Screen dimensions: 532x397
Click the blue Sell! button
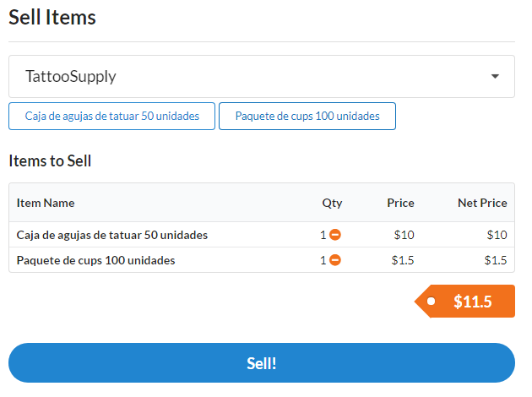[x=262, y=363]
